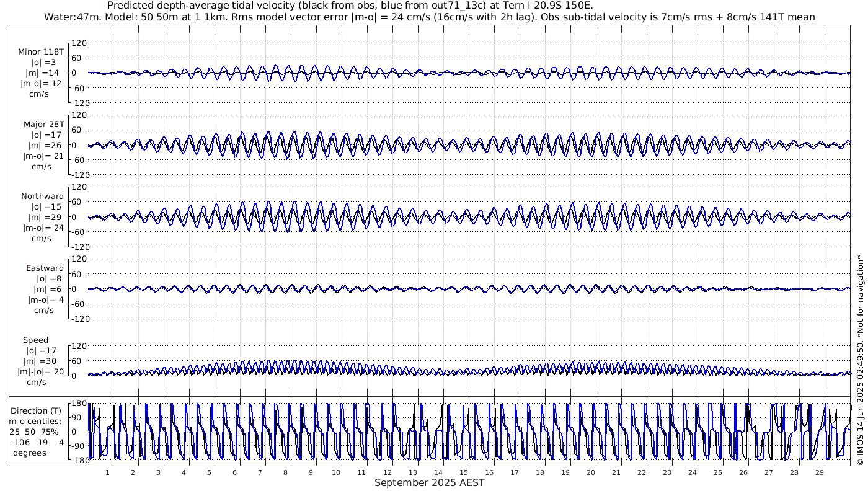Click the "Speed" panel label
Screen dimensions: 868x496
coord(35,340)
